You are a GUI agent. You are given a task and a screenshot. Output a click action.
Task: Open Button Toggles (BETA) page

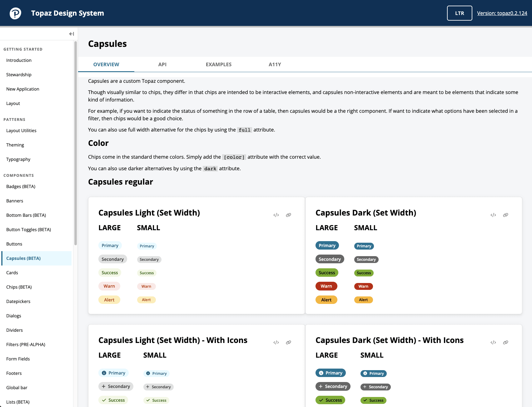tap(37, 230)
